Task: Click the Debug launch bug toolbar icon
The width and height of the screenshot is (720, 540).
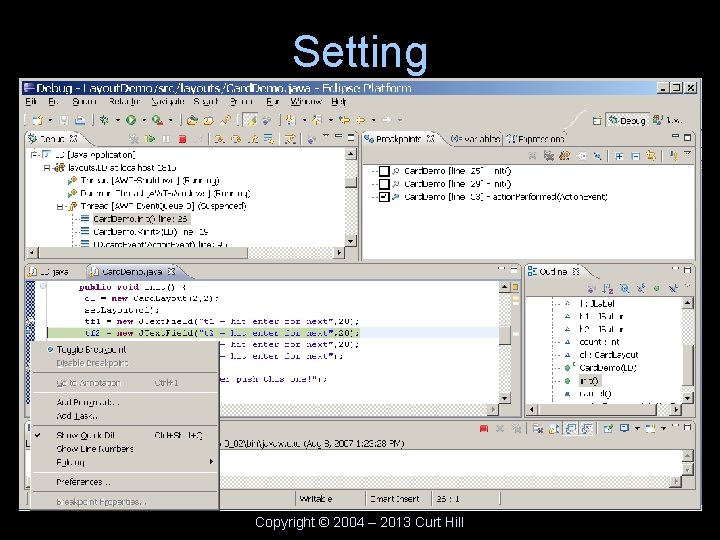Action: 105,120
